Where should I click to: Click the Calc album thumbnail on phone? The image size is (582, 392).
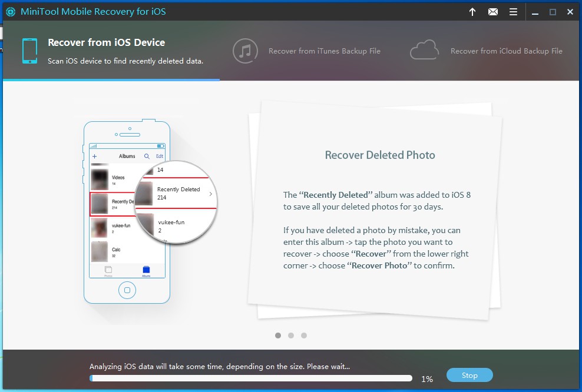coord(100,251)
